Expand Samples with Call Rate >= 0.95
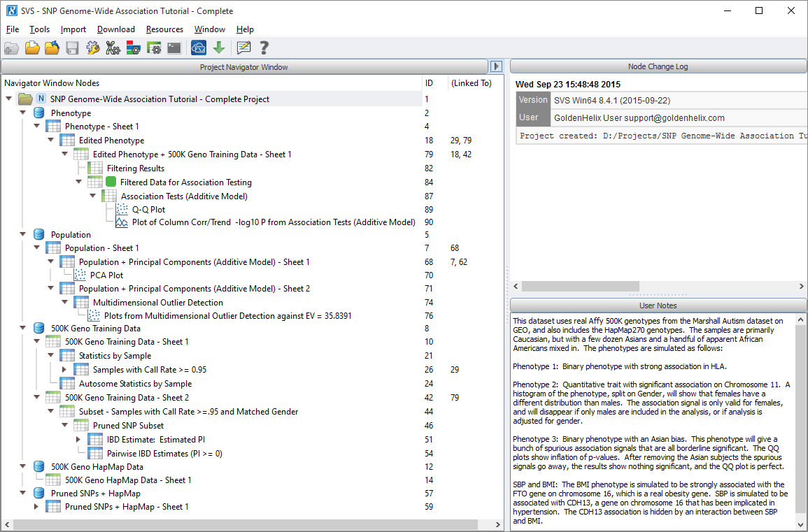808x532 pixels. point(65,369)
